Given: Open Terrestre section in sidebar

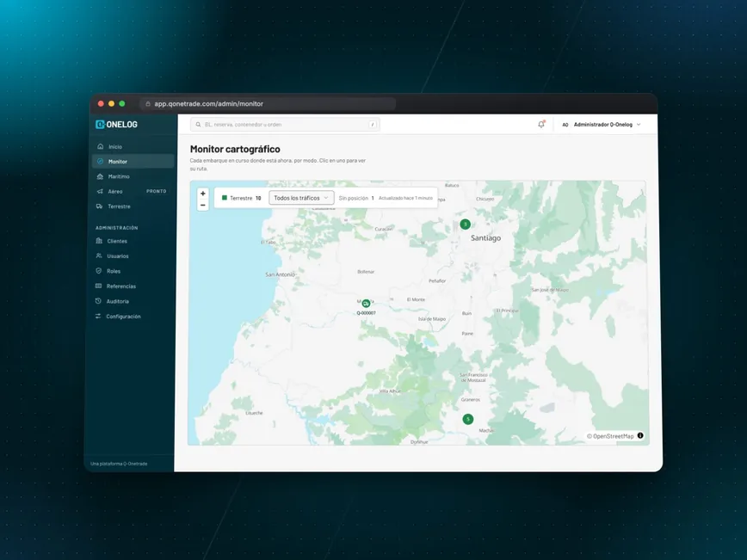Looking at the screenshot, I should [x=133, y=206].
